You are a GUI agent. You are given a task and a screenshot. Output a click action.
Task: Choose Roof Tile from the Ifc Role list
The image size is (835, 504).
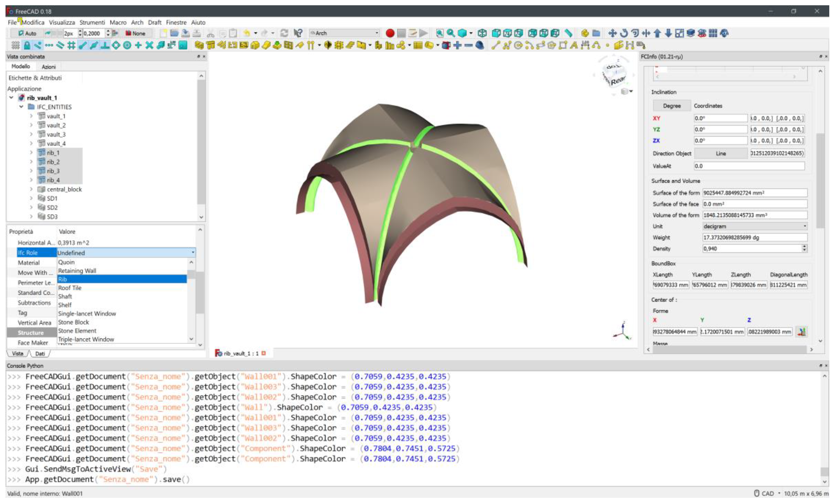coord(70,288)
